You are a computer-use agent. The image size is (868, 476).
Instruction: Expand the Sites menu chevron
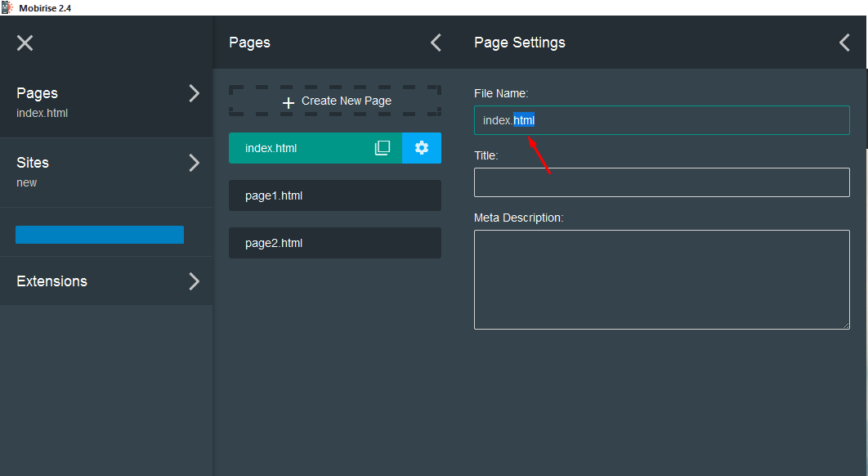pos(194,163)
